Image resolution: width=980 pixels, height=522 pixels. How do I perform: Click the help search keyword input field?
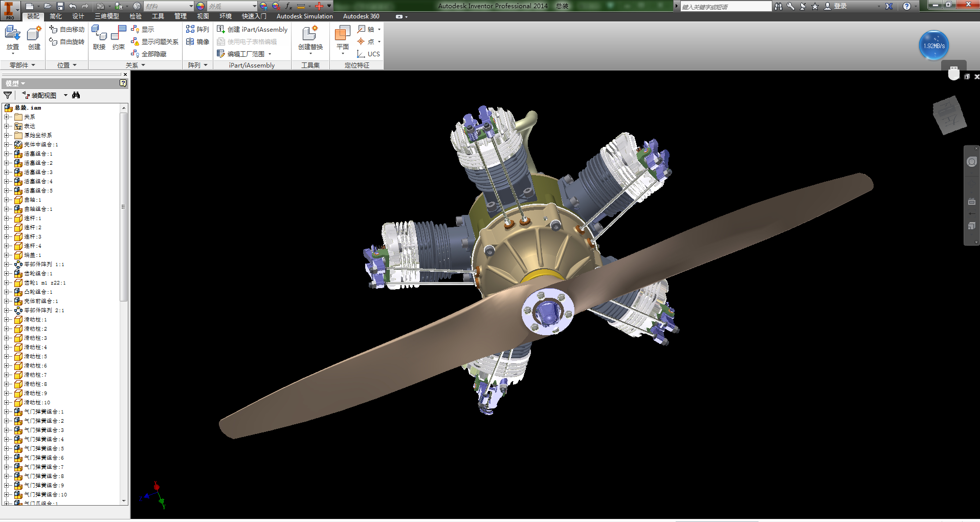(725, 7)
